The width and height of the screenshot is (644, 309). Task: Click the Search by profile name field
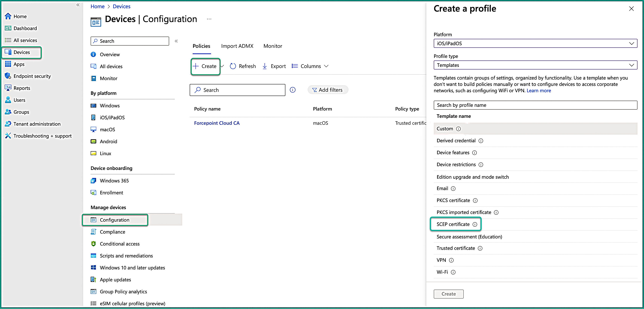point(535,105)
